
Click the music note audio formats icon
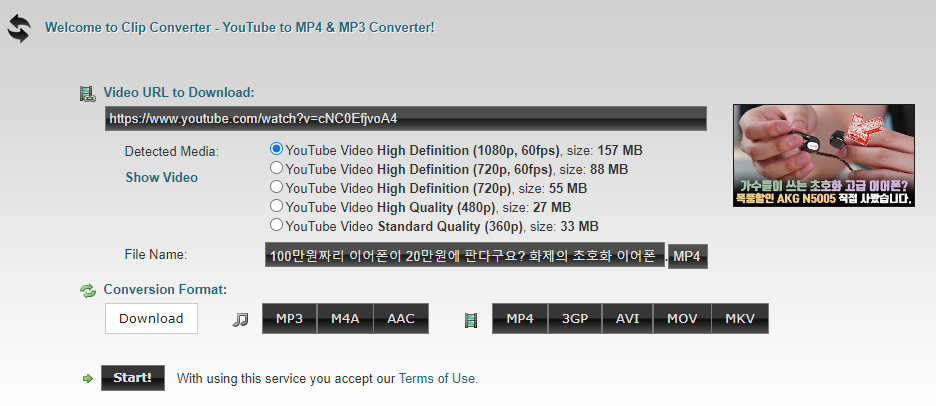(240, 319)
